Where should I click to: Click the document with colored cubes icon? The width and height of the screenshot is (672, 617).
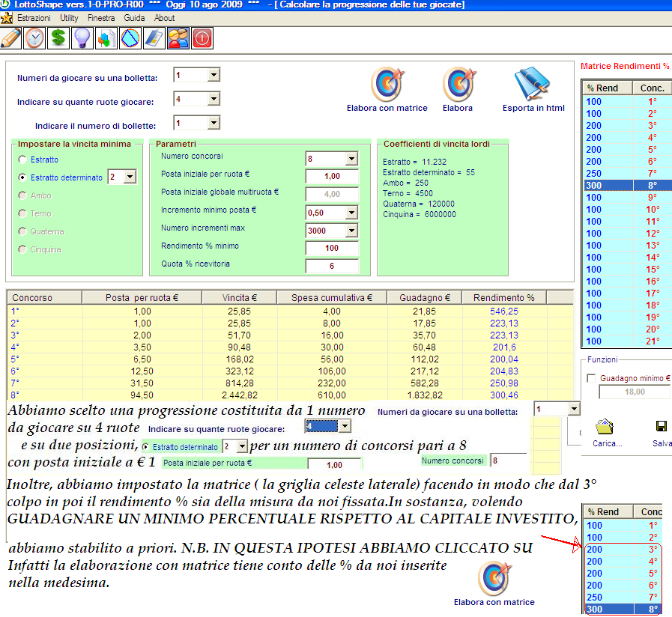(106, 38)
